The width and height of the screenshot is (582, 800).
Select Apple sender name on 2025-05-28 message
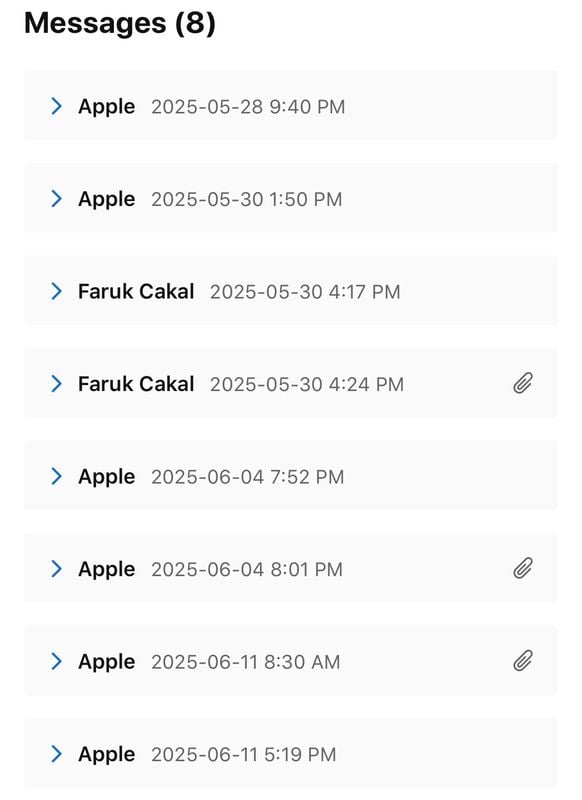click(107, 107)
